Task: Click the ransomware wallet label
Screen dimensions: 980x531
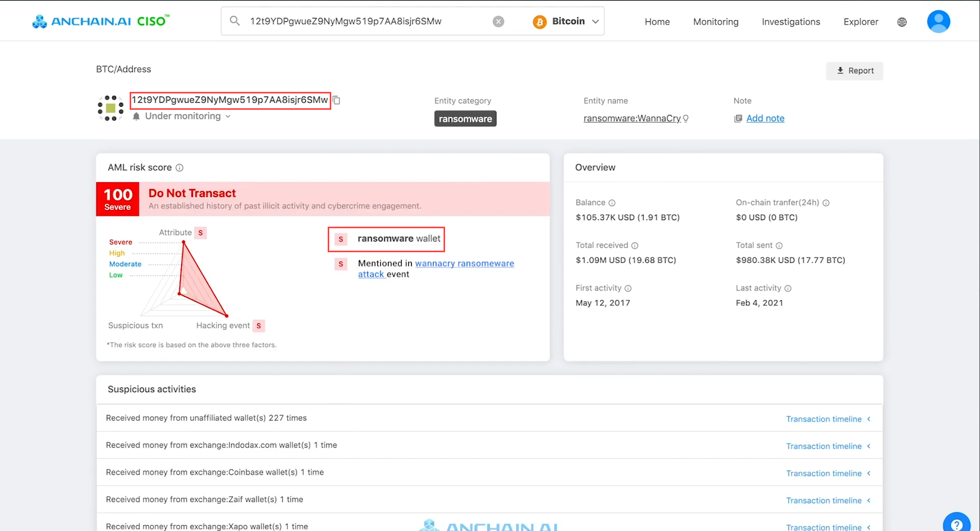Action: [399, 239]
